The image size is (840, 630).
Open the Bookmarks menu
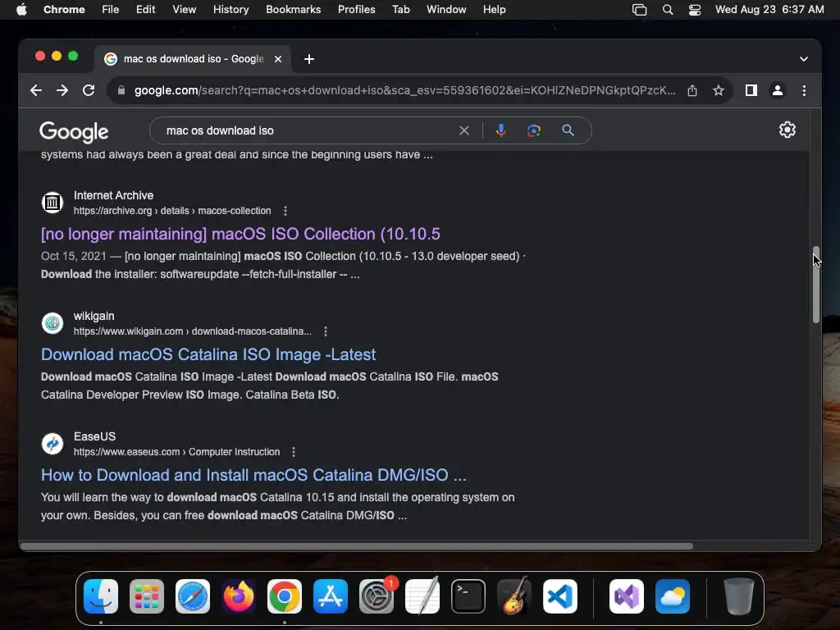point(293,10)
